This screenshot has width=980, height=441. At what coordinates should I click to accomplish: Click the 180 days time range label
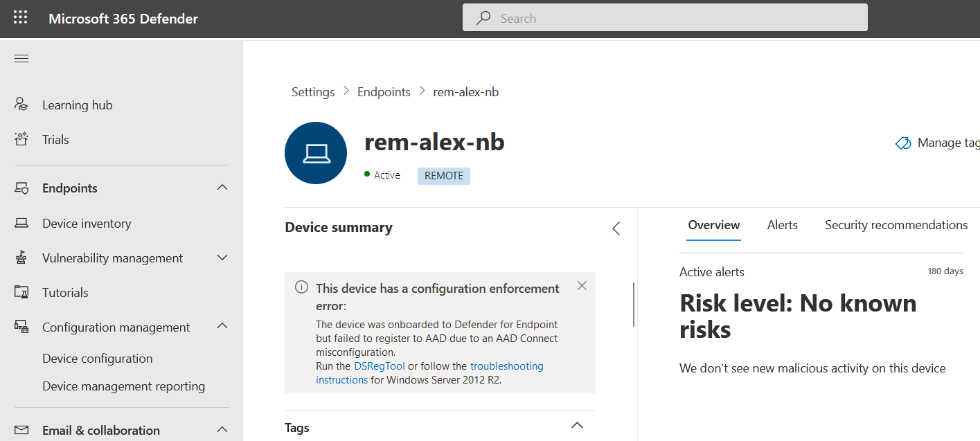945,271
